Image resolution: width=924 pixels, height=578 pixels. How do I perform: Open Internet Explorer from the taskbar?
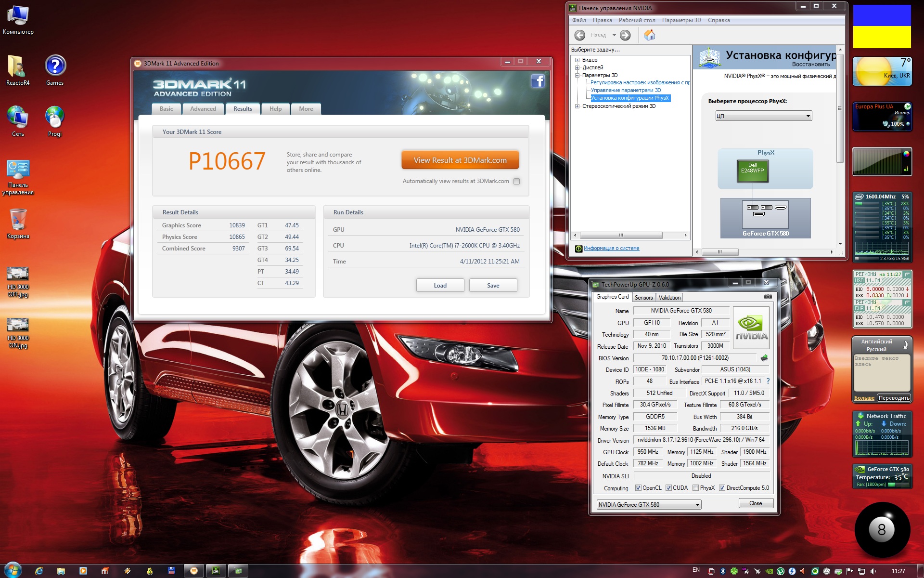tap(39, 571)
